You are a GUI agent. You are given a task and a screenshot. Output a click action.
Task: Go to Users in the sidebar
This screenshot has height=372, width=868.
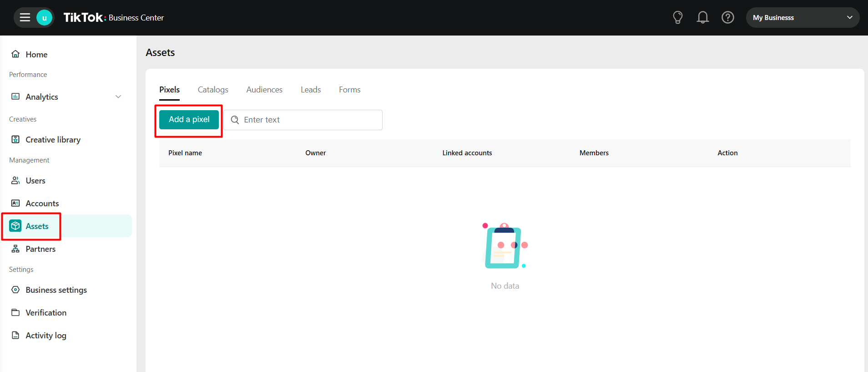tap(35, 181)
